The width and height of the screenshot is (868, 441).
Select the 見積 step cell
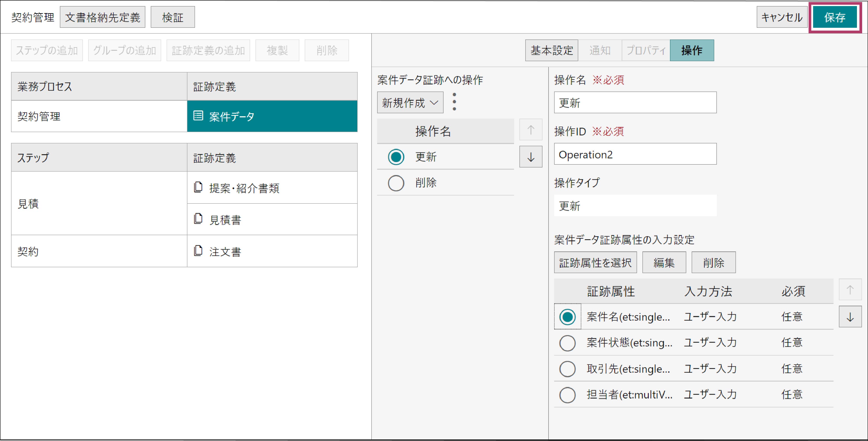[99, 203]
